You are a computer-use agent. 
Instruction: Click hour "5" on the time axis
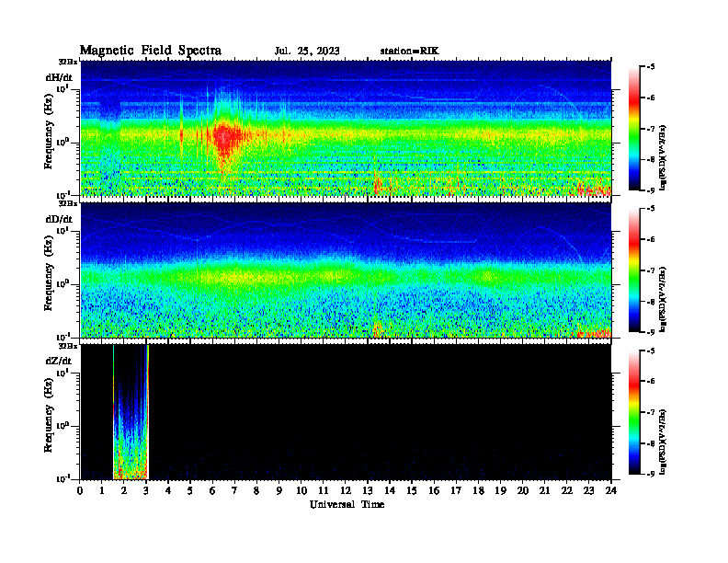click(190, 490)
